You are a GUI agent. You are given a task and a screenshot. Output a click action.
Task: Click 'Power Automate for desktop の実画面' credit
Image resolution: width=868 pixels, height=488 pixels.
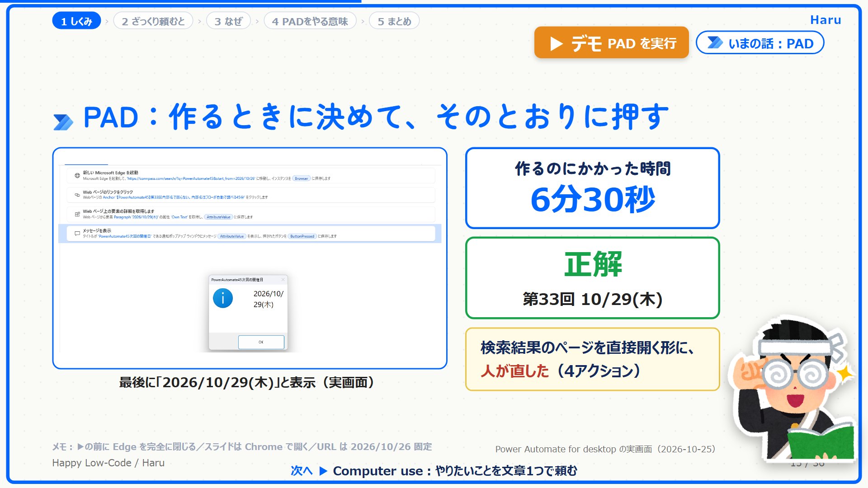click(x=605, y=449)
